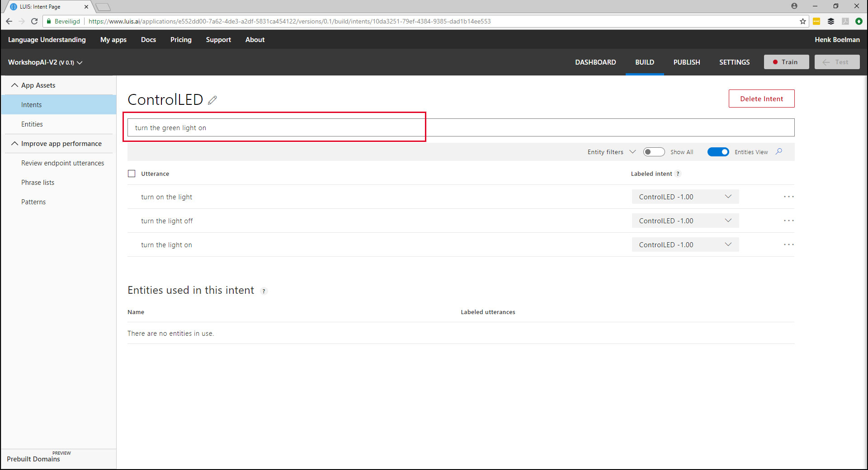
Task: Reload the page with the refresh icon
Action: click(34, 21)
